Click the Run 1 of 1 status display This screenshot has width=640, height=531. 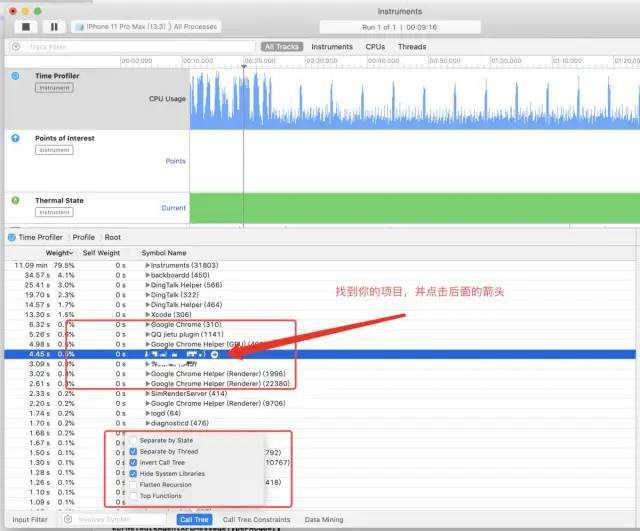[x=400, y=27]
